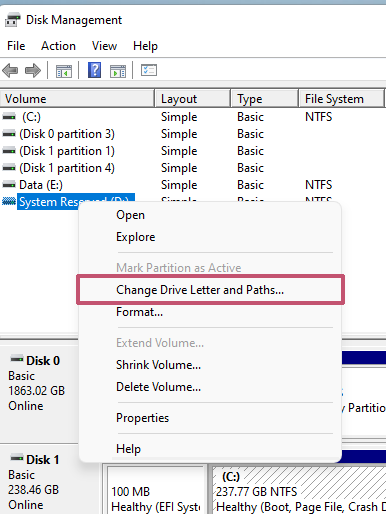
Task: Click the Disk Management title bar icon
Action: click(13, 20)
